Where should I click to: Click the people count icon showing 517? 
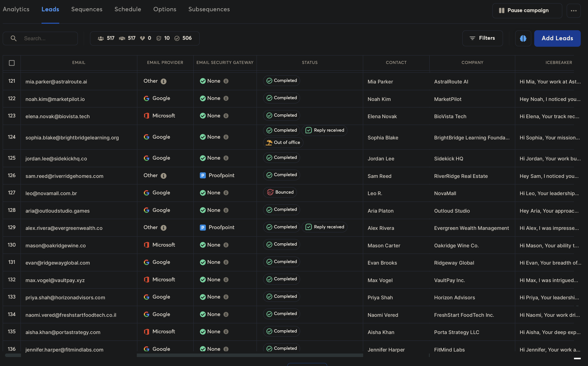coord(101,38)
